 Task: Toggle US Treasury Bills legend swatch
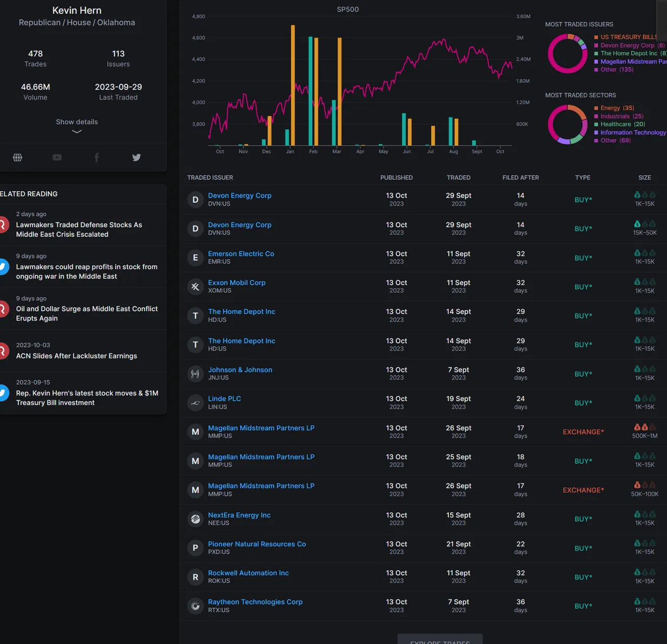click(x=596, y=38)
